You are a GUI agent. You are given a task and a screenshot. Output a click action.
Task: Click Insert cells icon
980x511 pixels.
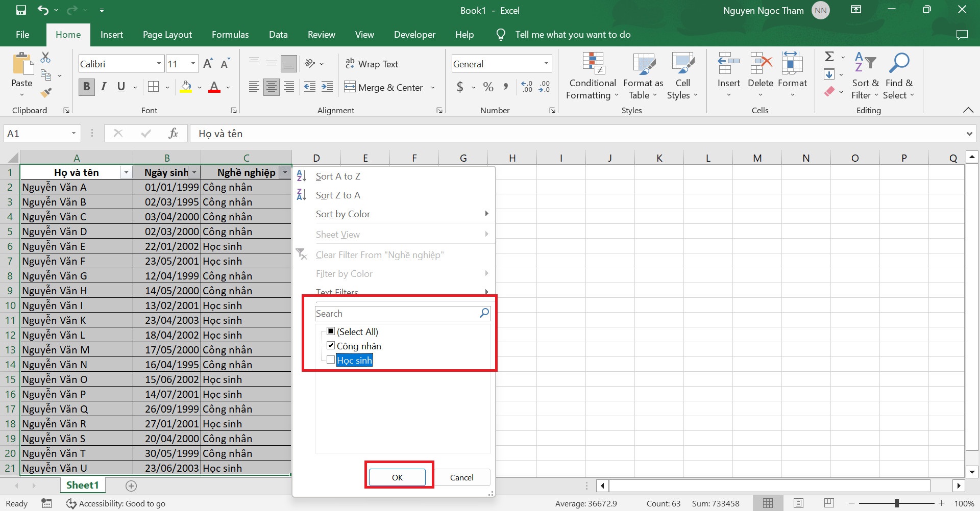728,64
